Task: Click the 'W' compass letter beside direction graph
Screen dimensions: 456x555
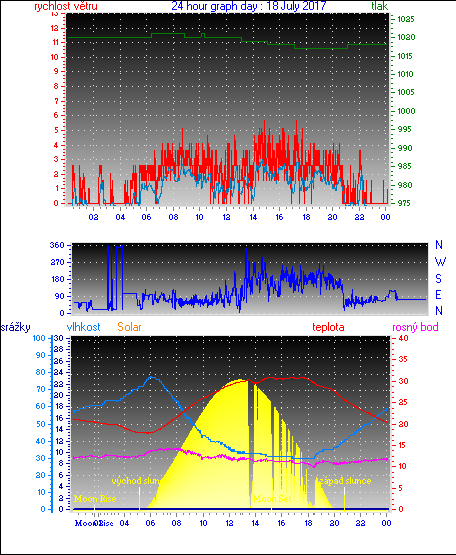Action: coord(440,262)
